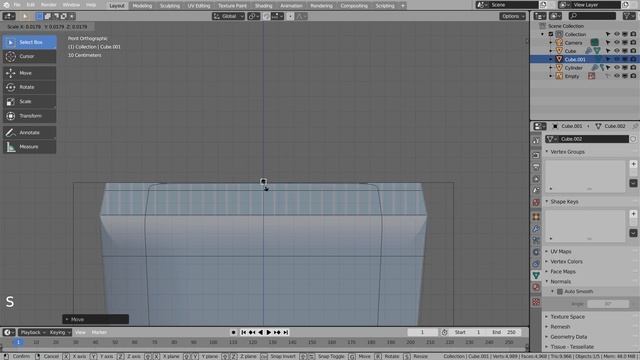Viewport: 640px width, 360px height.
Task: Expand the Vertex Colors panel
Action: click(x=567, y=262)
